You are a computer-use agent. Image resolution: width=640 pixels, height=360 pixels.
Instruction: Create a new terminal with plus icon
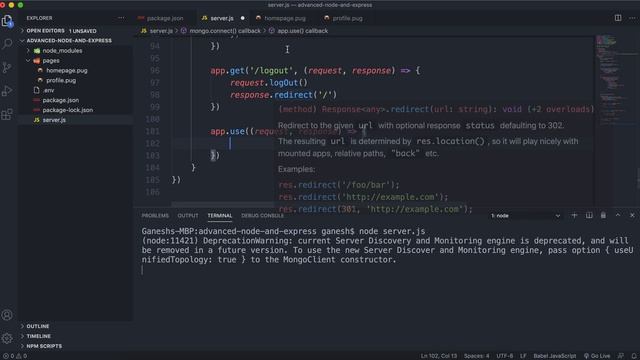(x=574, y=215)
